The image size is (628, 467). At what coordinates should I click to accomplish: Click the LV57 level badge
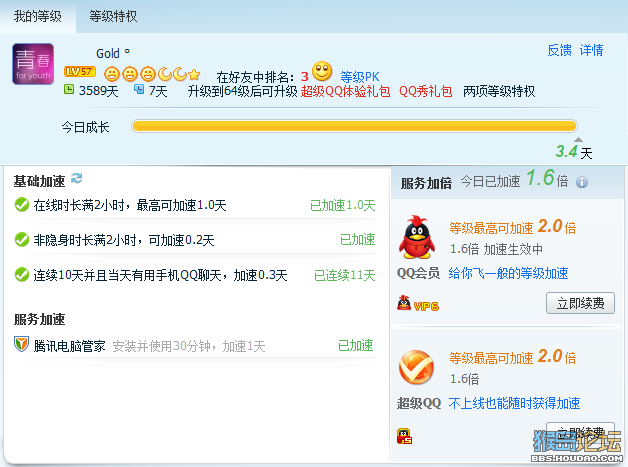point(80,72)
